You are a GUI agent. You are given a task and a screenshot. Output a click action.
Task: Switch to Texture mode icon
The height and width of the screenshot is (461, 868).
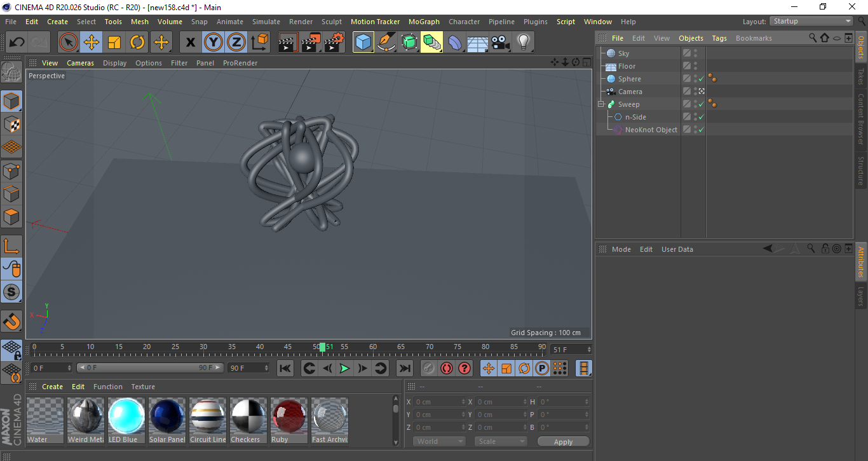pos(11,124)
